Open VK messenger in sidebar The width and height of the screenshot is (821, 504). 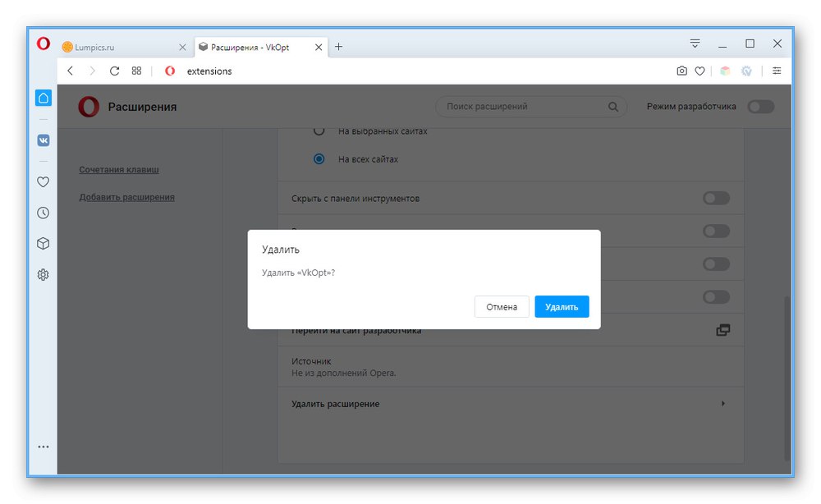pos(44,140)
